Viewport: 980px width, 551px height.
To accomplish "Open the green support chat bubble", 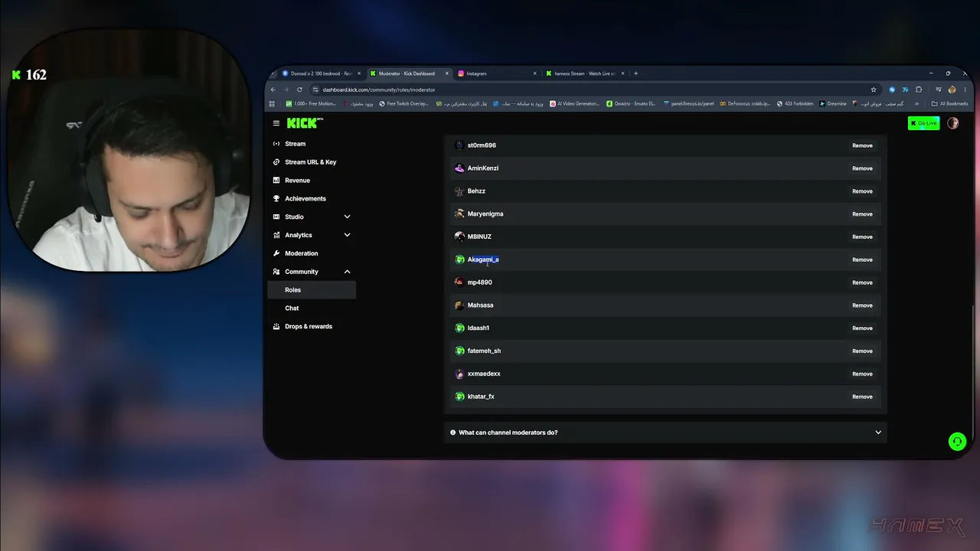I will (x=957, y=442).
